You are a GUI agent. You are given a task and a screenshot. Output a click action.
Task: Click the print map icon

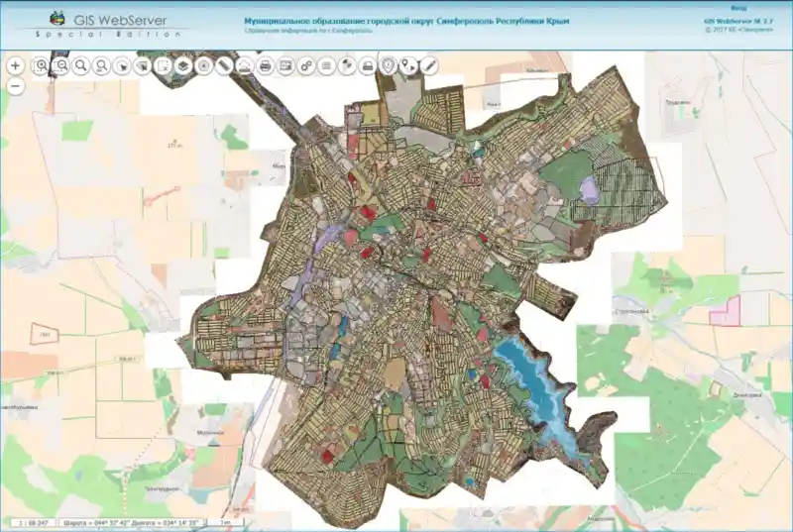coord(265,66)
